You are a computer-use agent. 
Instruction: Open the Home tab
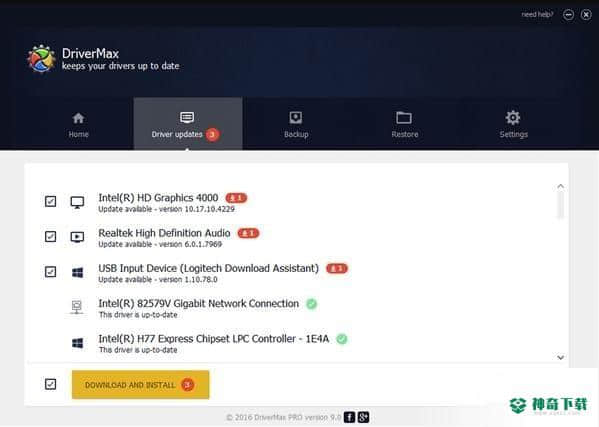78,125
